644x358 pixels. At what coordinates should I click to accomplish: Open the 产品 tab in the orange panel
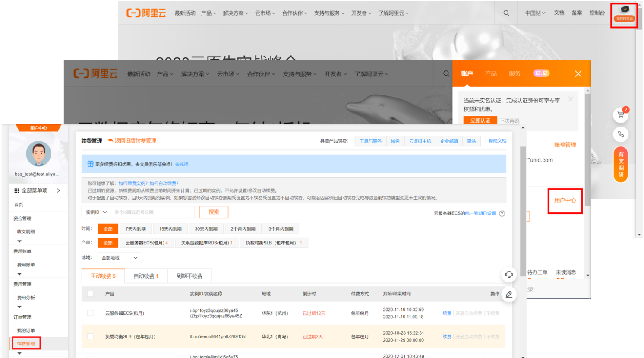(491, 73)
